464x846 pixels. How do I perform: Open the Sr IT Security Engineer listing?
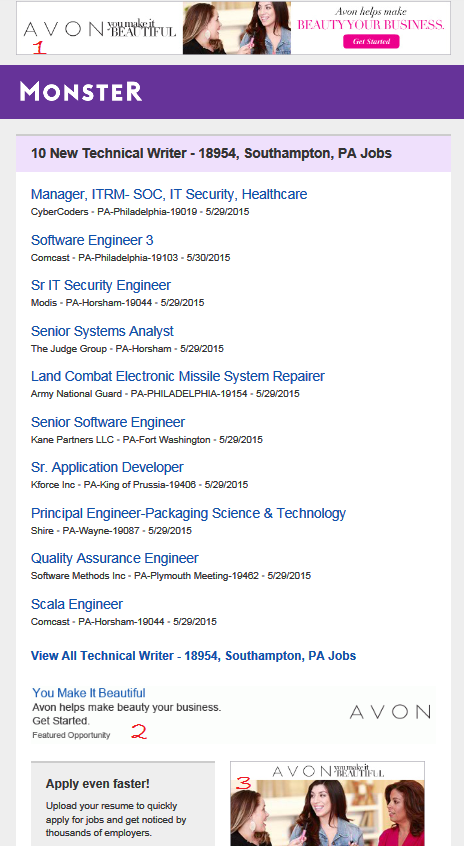pyautogui.click(x=101, y=285)
